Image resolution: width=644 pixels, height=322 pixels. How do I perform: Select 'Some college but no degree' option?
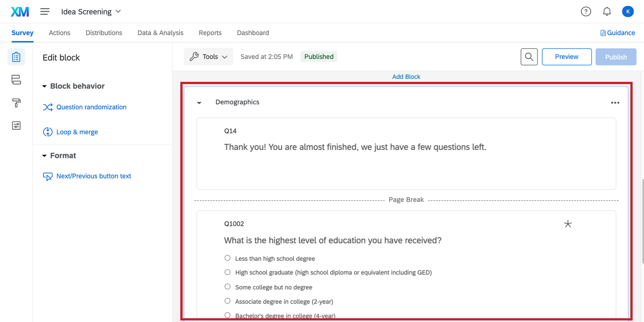pyautogui.click(x=228, y=287)
